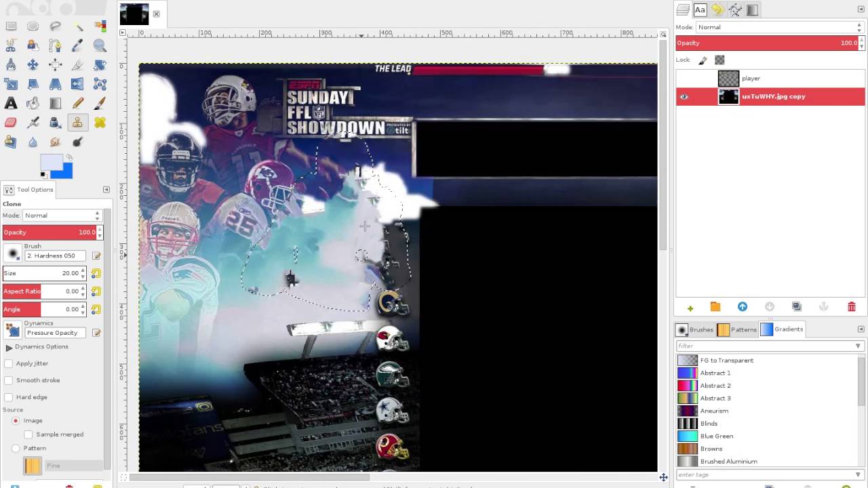Select the Flip tool
The image size is (868, 488).
pos(77,84)
